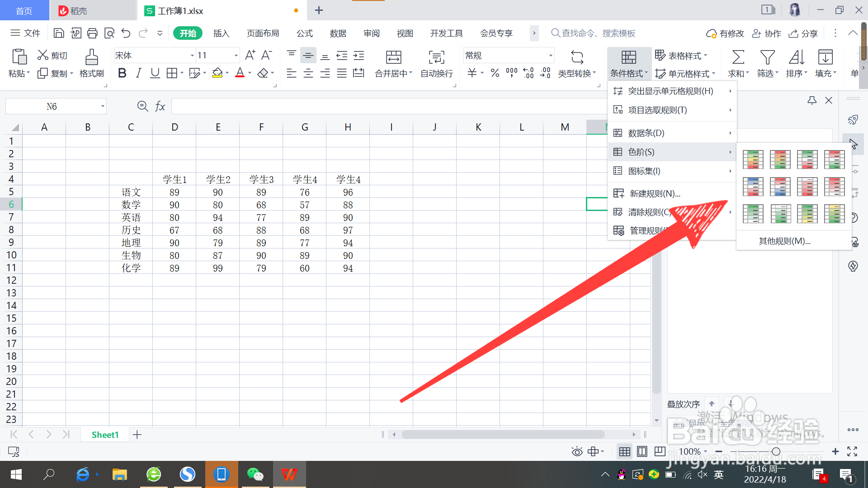Open WeChat from the taskbar
This screenshot has height=488, width=868.
[255, 474]
